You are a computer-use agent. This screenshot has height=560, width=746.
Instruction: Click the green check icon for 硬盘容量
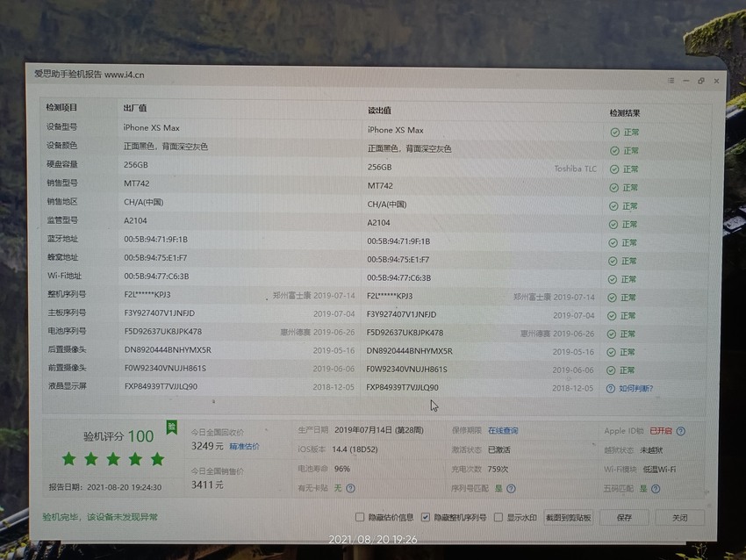click(614, 169)
